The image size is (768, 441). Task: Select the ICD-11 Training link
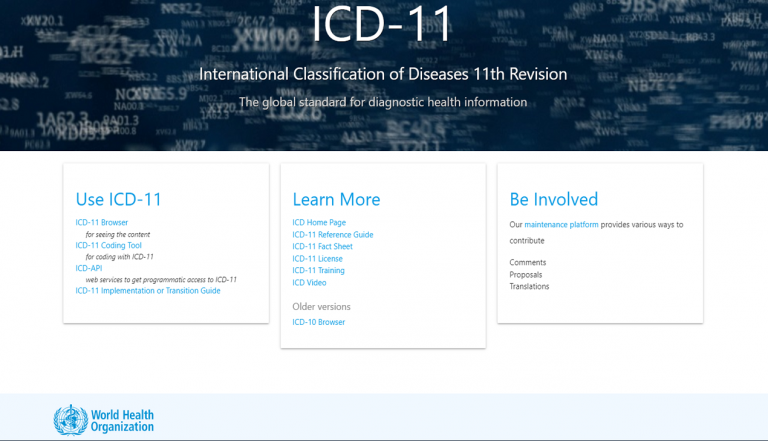[319, 271]
